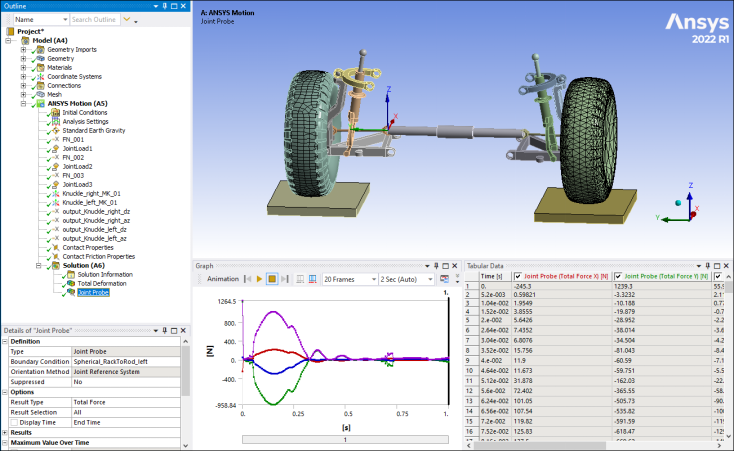Click the Orientation Method value field
Screen dimensions: 734x452
point(126,372)
